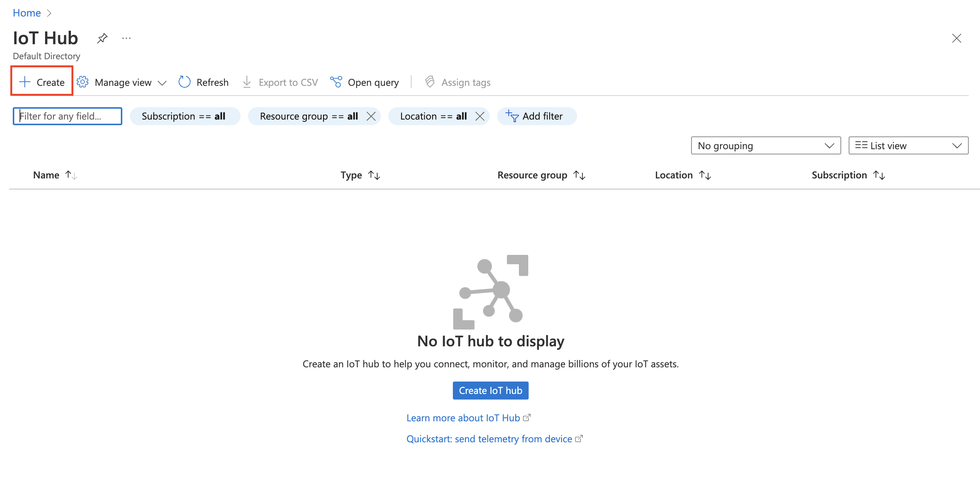
Task: Open the No grouping dropdown
Action: click(765, 145)
